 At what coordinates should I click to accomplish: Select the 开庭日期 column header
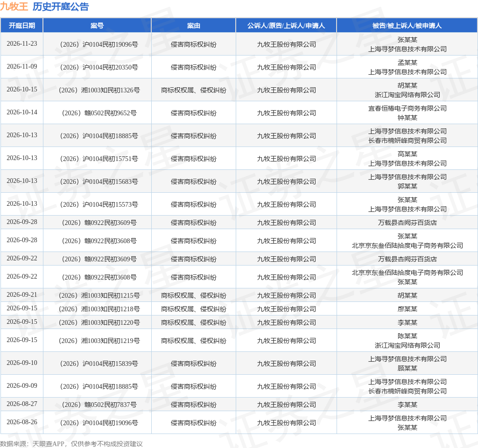click(x=21, y=26)
